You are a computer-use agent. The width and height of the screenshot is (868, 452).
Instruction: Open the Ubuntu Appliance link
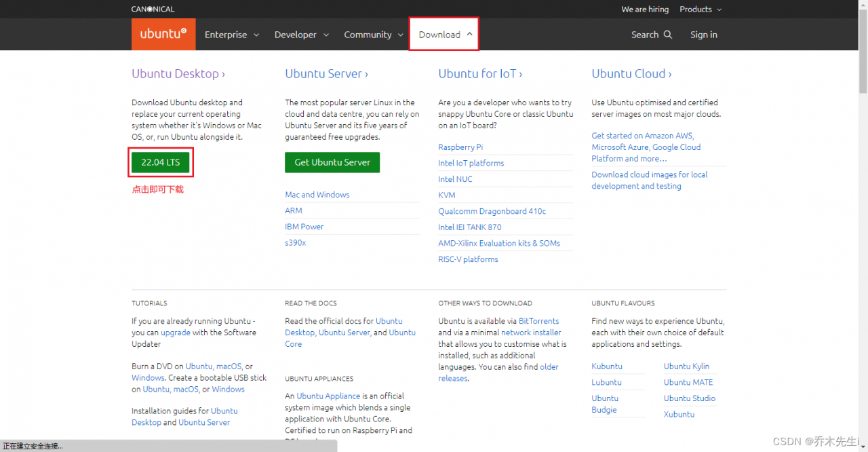click(x=328, y=396)
